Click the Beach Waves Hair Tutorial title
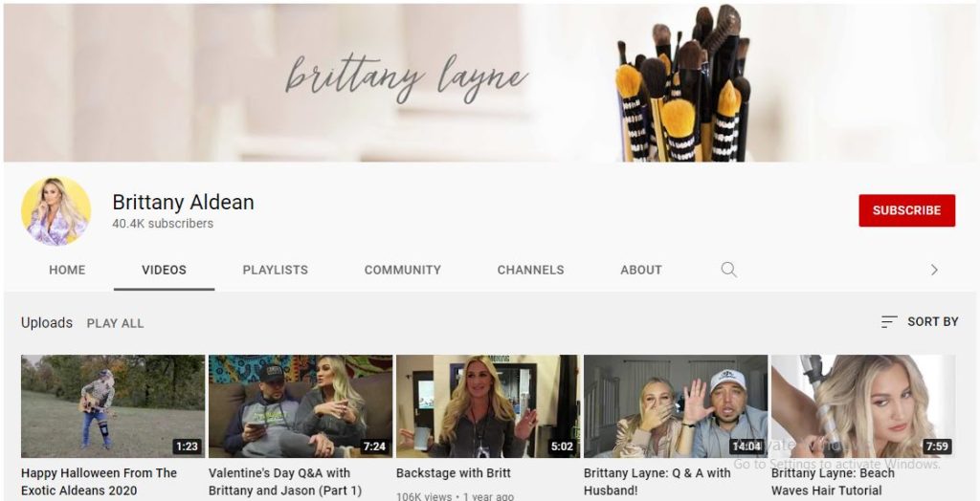This screenshot has height=501, width=980. pos(833,482)
